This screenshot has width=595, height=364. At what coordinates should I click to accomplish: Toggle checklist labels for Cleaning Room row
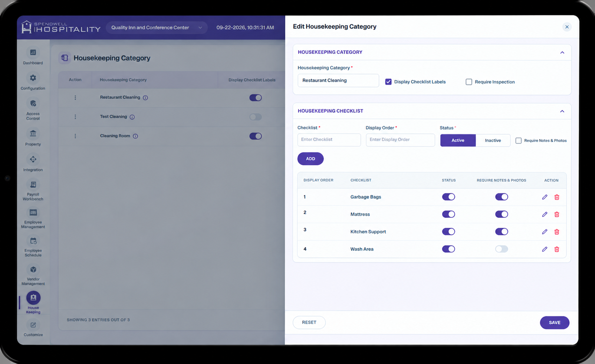(256, 136)
